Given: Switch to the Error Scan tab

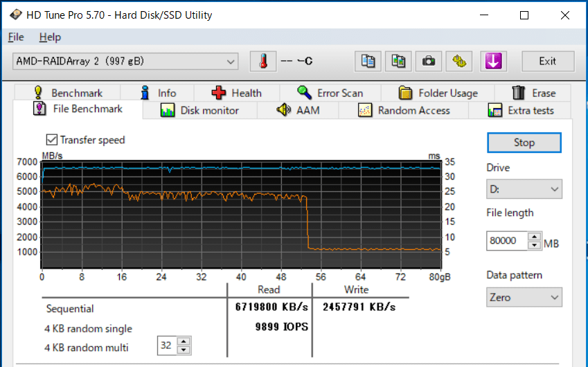Looking at the screenshot, I should click(330, 93).
